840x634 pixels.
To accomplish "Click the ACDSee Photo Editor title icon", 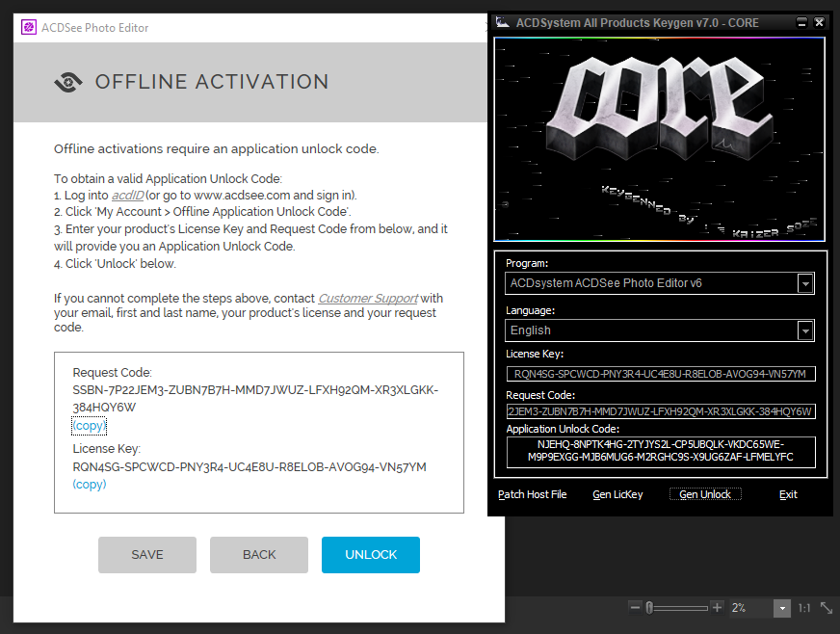I will (28, 27).
